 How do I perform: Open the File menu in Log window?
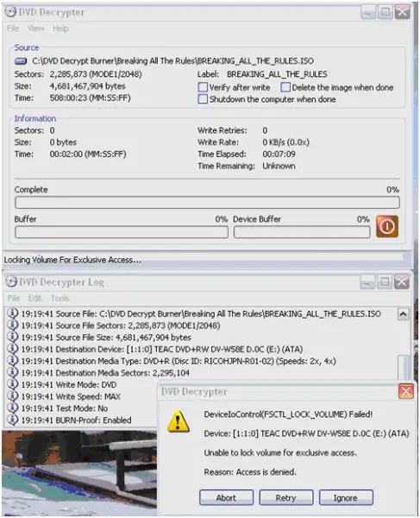pos(14,299)
